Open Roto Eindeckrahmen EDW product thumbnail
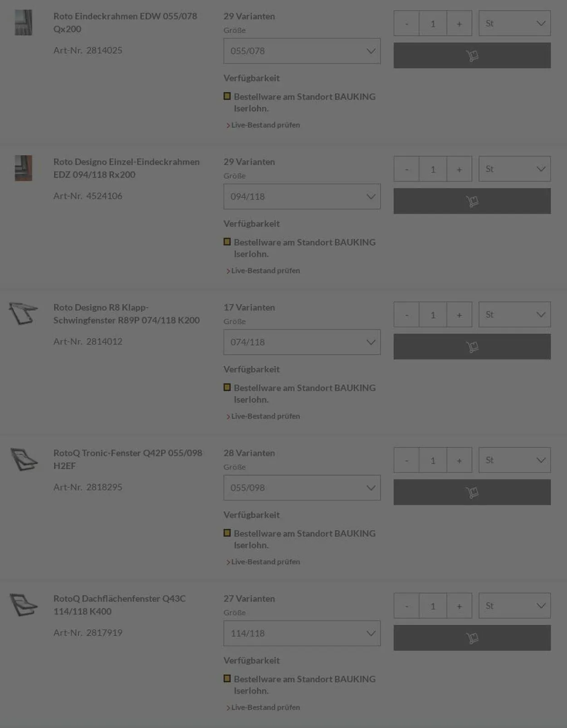Viewport: 567px width, 728px height. pyautogui.click(x=24, y=23)
